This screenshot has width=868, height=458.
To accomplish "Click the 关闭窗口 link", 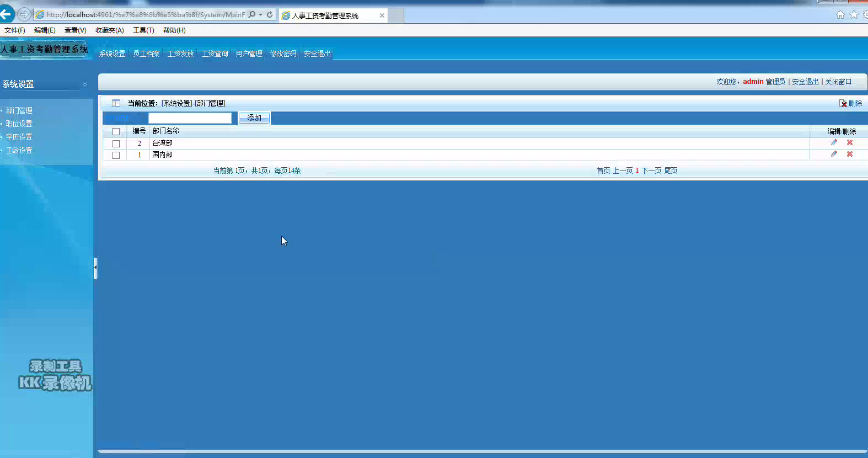I will pyautogui.click(x=838, y=82).
